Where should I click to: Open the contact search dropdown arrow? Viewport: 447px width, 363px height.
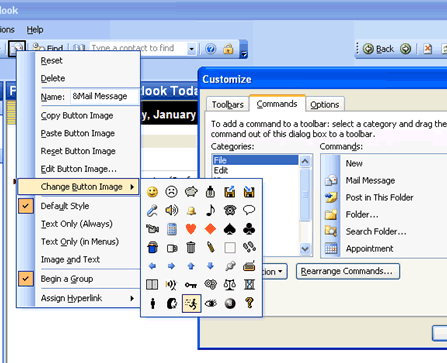tap(191, 49)
